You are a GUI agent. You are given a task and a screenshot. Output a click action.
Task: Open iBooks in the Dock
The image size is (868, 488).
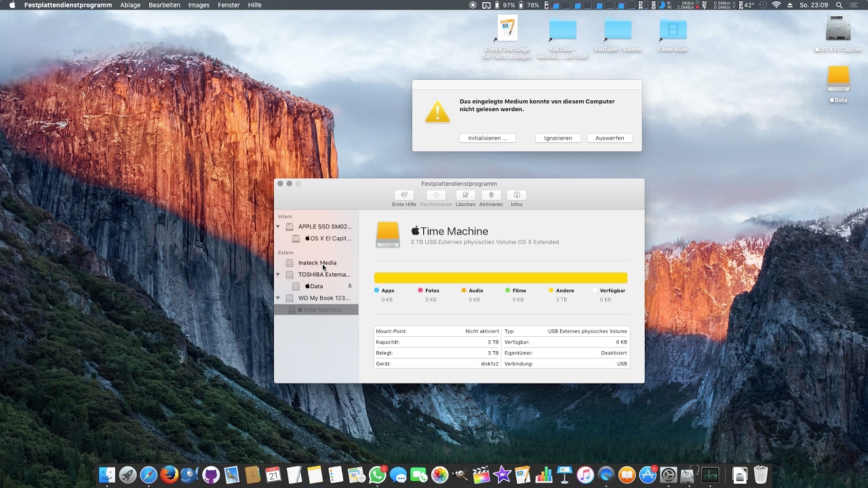pyautogui.click(x=627, y=475)
